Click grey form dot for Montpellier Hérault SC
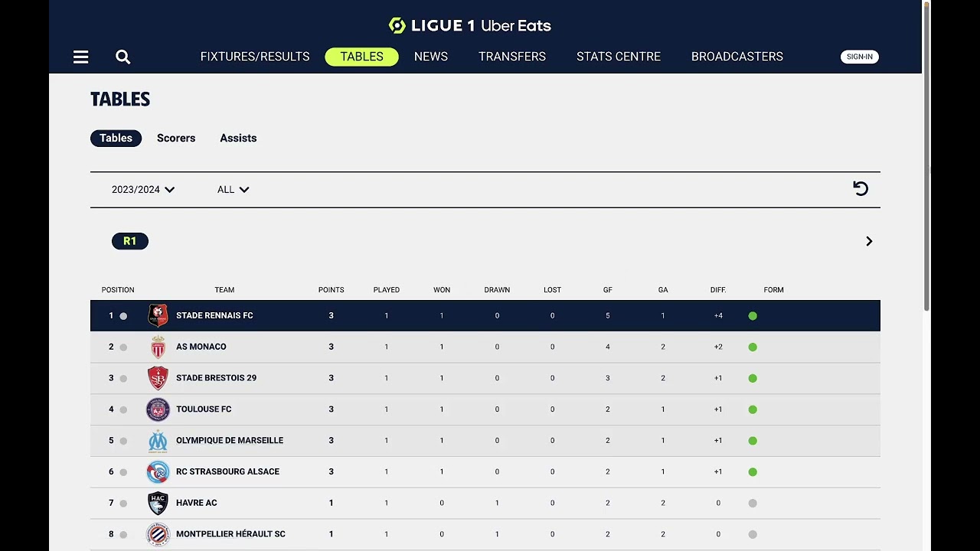The image size is (980, 551). click(753, 534)
